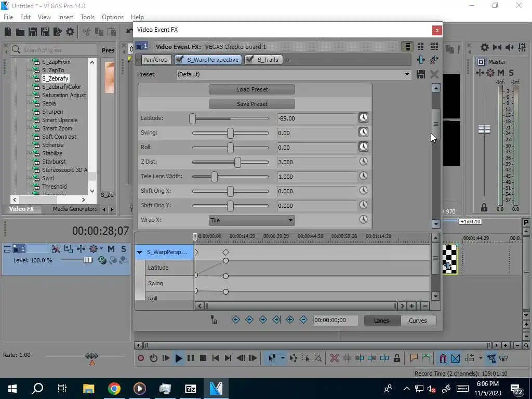Screen dimensions: 532x399
Task: Open the File menu
Action: (x=8, y=17)
